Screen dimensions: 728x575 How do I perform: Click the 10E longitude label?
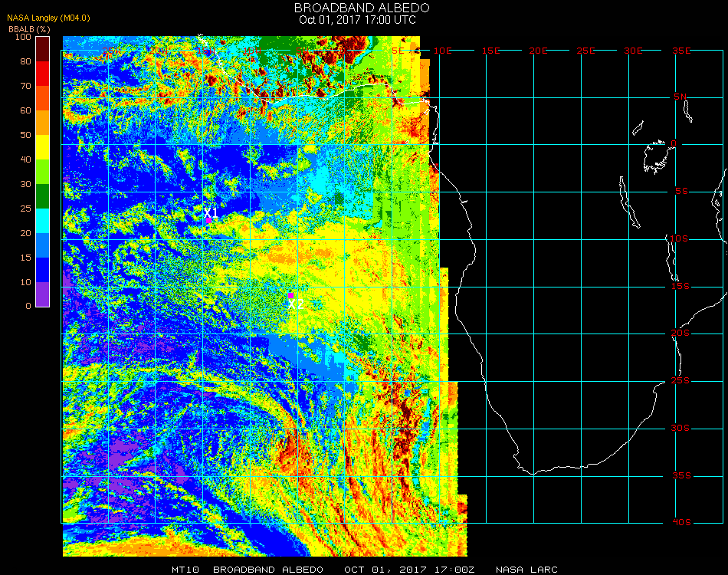click(442, 51)
